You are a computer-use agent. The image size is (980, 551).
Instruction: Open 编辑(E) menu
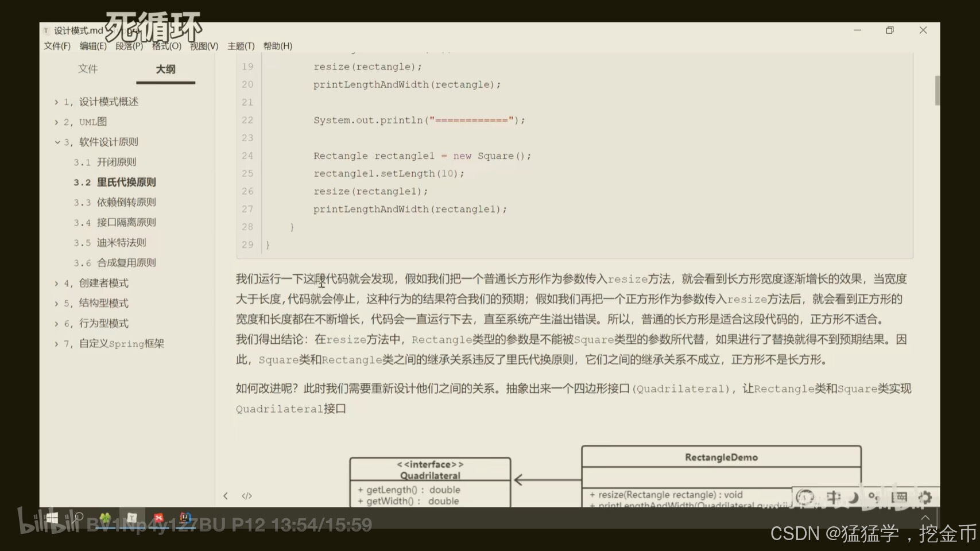93,46
